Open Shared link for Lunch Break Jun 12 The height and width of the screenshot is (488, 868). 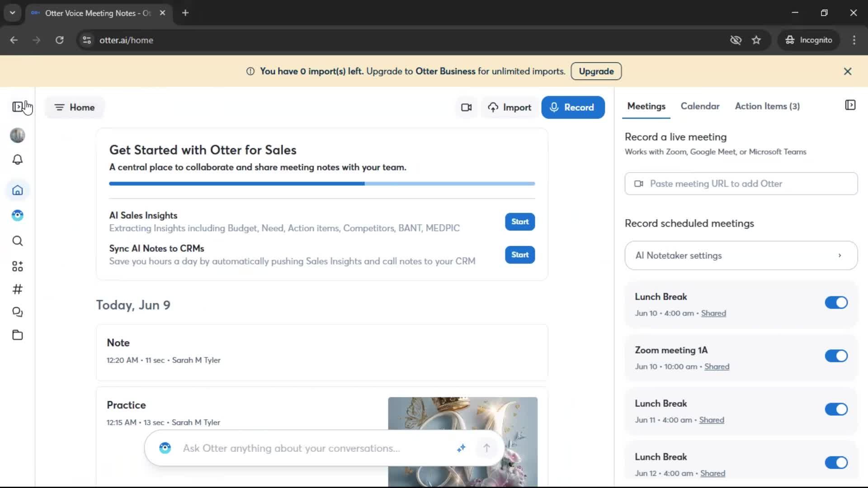(712, 473)
